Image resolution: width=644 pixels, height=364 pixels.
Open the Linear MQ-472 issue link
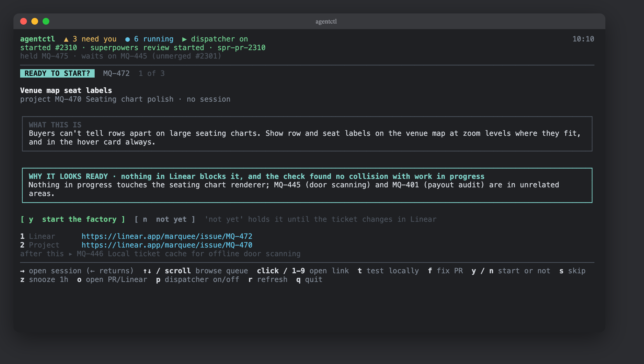[167, 236]
